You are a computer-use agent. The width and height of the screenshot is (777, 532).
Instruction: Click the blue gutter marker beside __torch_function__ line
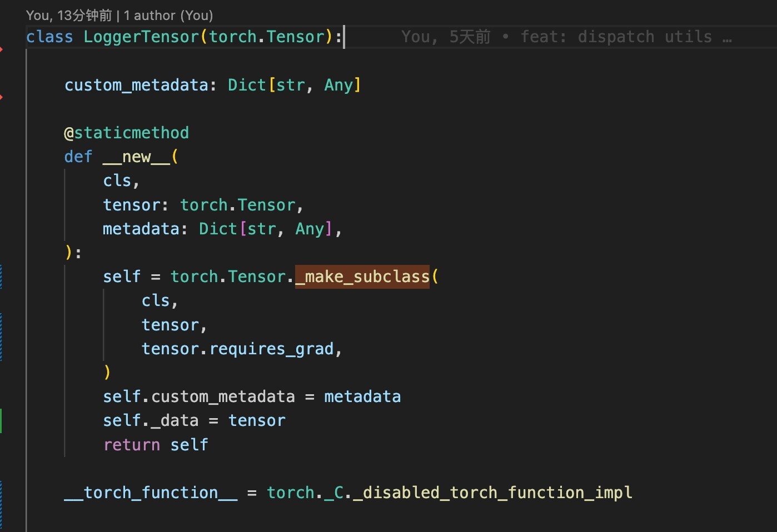(x=1, y=500)
